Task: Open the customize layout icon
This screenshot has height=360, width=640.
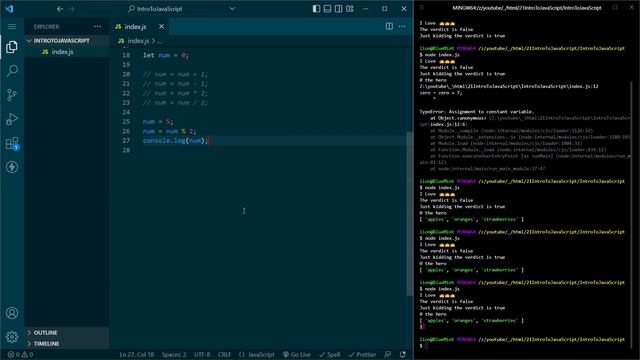Action: pos(350,9)
